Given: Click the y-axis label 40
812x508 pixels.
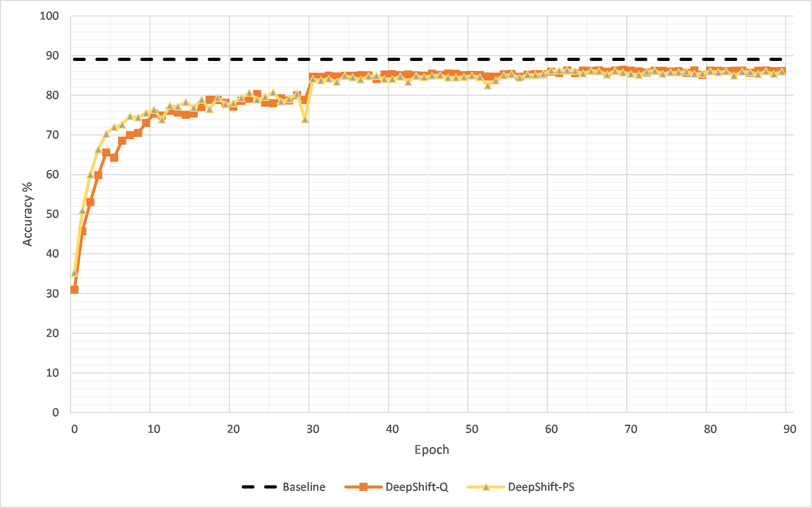Looking at the screenshot, I should coord(52,254).
